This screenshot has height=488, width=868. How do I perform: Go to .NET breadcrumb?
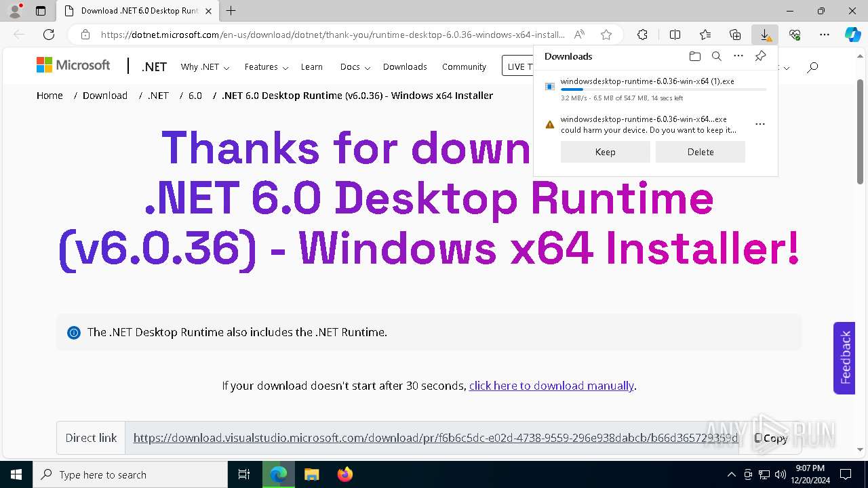(158, 96)
